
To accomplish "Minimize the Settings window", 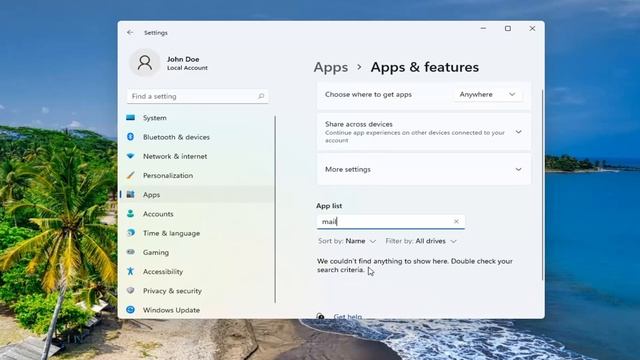I will coord(483,29).
